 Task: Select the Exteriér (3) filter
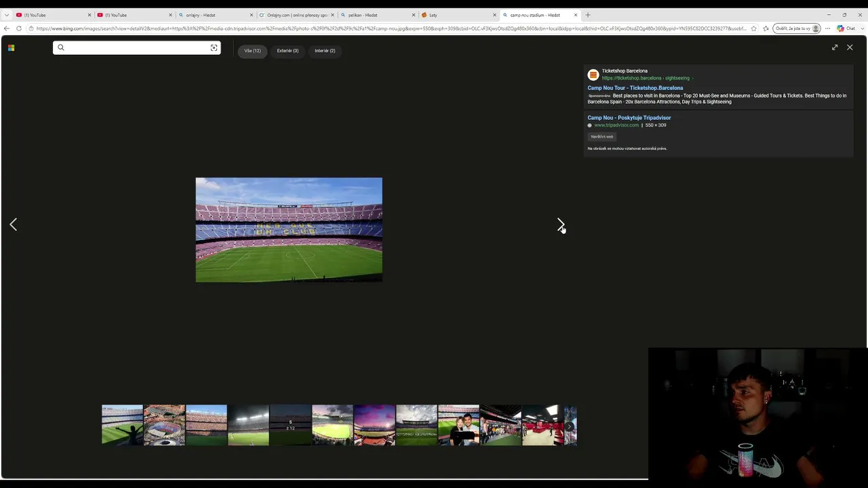point(288,51)
